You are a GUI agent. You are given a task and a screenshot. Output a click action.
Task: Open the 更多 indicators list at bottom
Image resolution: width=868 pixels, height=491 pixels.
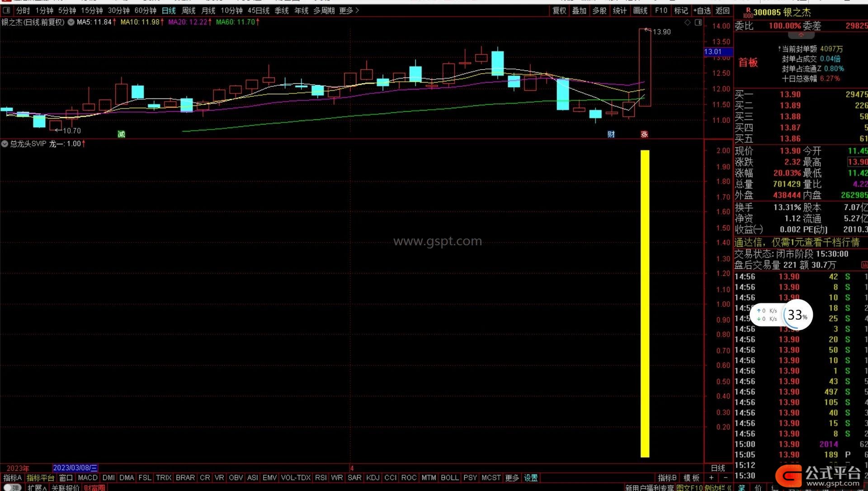pos(512,477)
